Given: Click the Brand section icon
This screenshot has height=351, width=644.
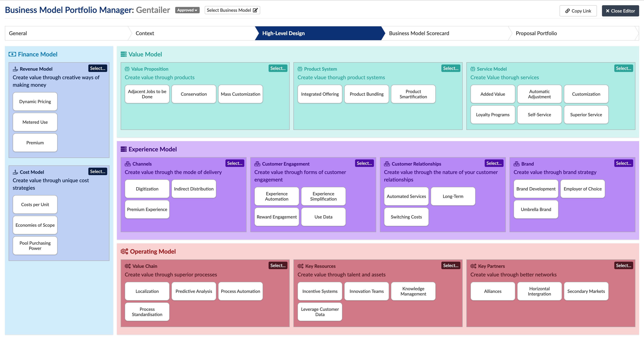Looking at the screenshot, I should (x=516, y=164).
